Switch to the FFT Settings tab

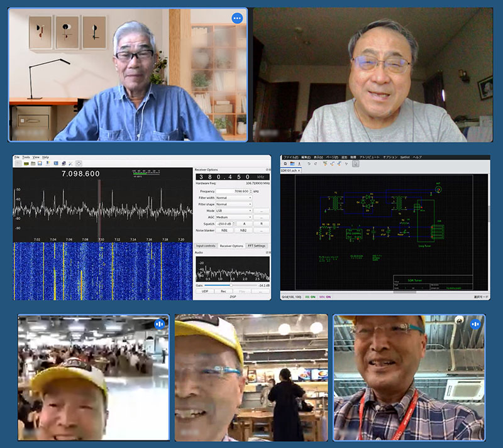click(x=257, y=246)
